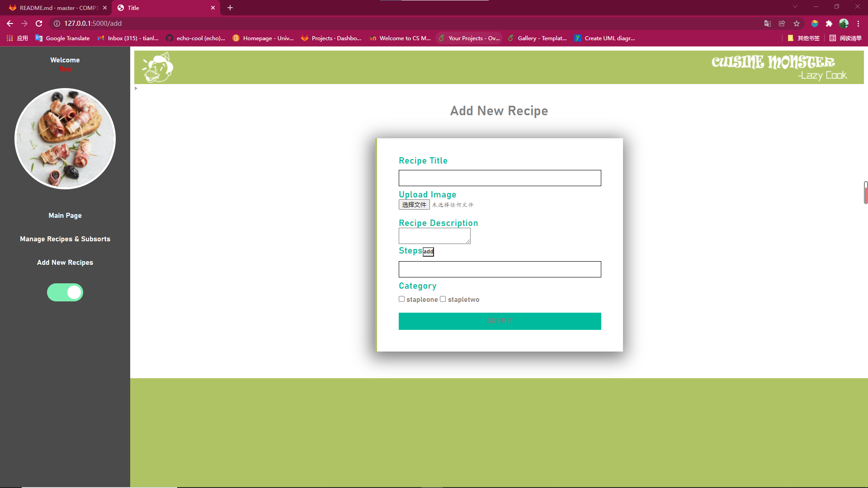This screenshot has height=488, width=868.
Task: Bookmark this page with the star icon
Action: pyautogui.click(x=797, y=23)
